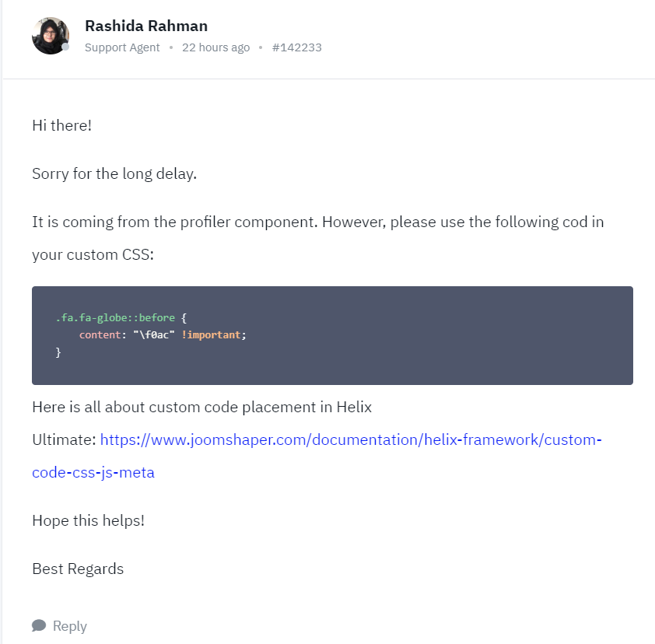Open the joomshaper.com documentation link

(351, 439)
